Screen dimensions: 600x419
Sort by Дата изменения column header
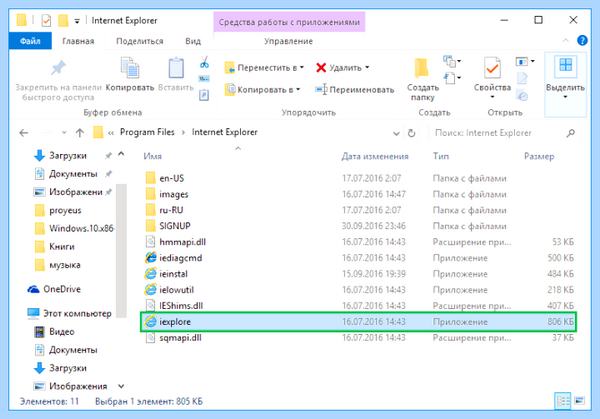(375, 156)
